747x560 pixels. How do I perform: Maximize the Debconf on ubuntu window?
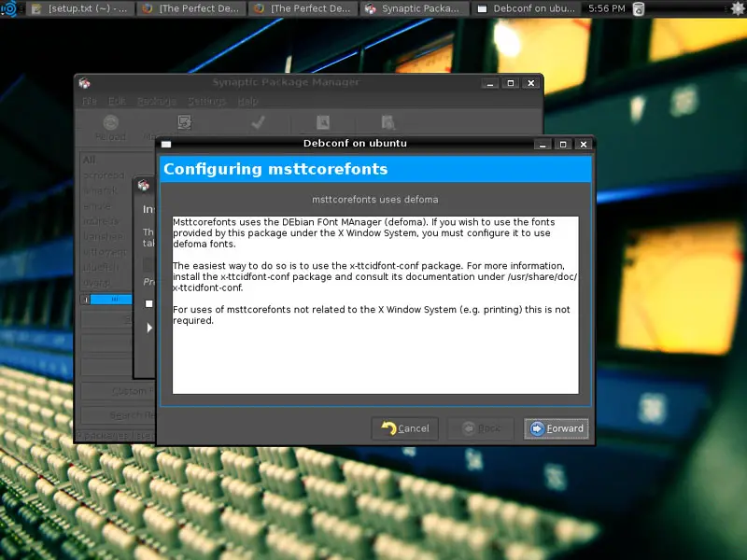563,145
